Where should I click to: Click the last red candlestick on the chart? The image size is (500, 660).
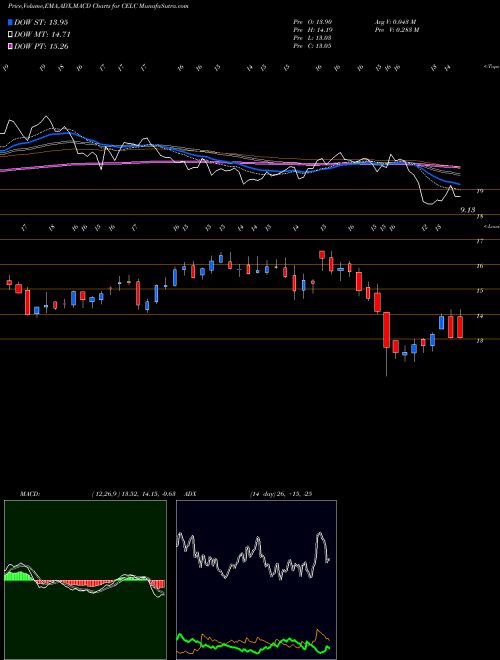[460, 327]
